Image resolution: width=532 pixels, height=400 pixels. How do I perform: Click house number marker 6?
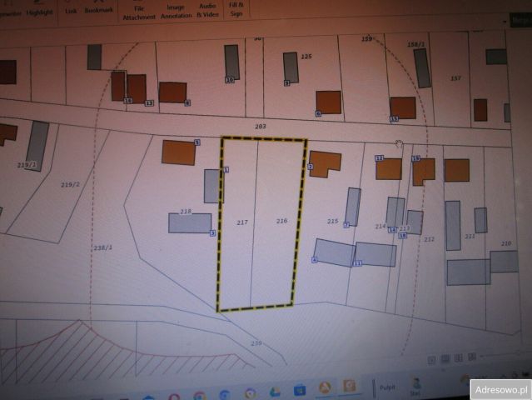coord(318,114)
